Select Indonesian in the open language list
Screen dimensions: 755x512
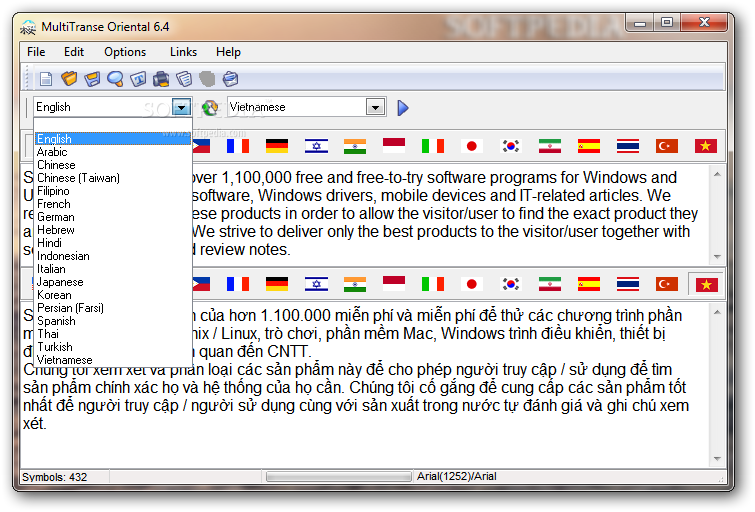tap(113, 256)
